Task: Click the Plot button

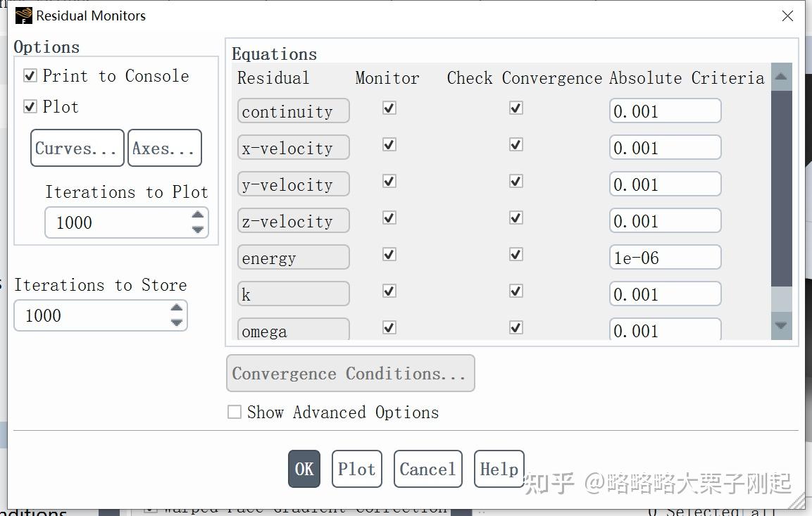Action: click(356, 468)
